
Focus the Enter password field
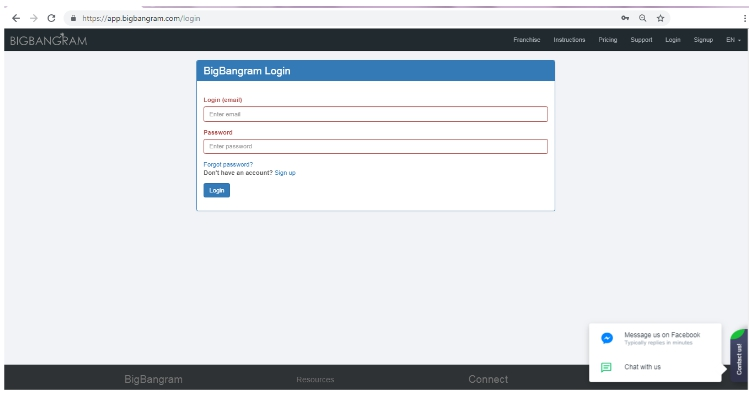click(375, 146)
